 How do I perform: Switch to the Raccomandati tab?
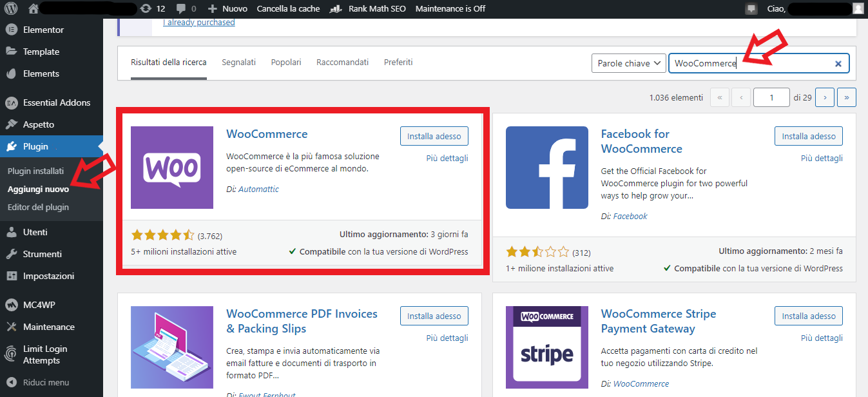[342, 63]
